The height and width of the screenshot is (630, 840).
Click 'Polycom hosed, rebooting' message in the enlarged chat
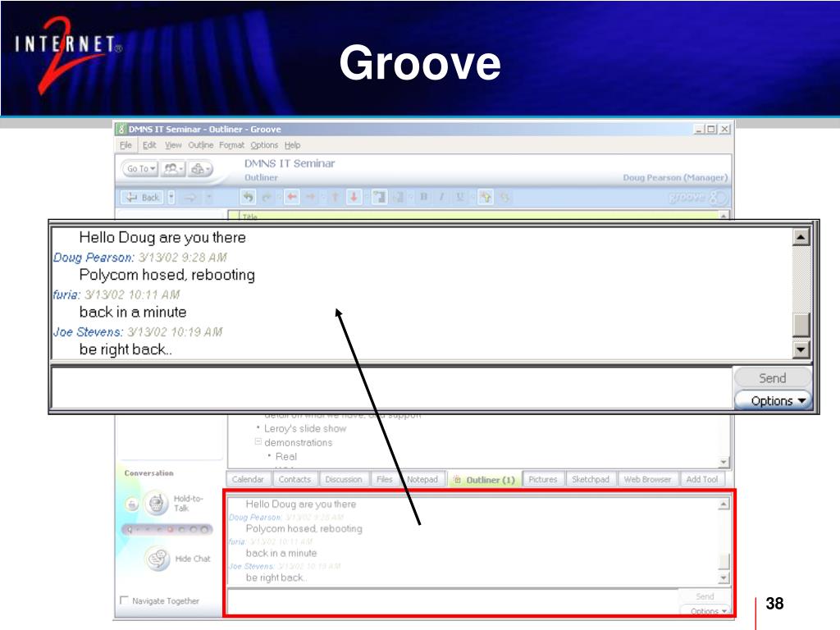coord(167,275)
